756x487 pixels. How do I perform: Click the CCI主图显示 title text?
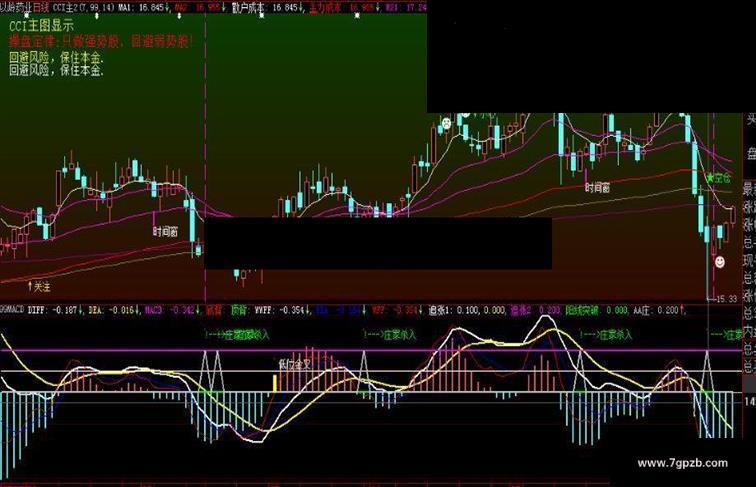pyautogui.click(x=41, y=26)
